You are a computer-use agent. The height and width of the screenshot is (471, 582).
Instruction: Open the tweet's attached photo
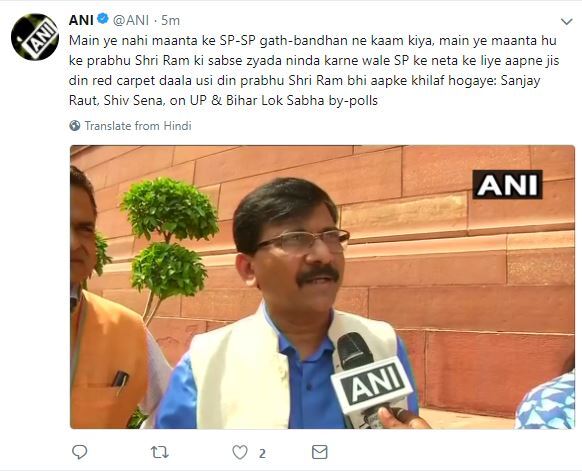tap(322, 287)
